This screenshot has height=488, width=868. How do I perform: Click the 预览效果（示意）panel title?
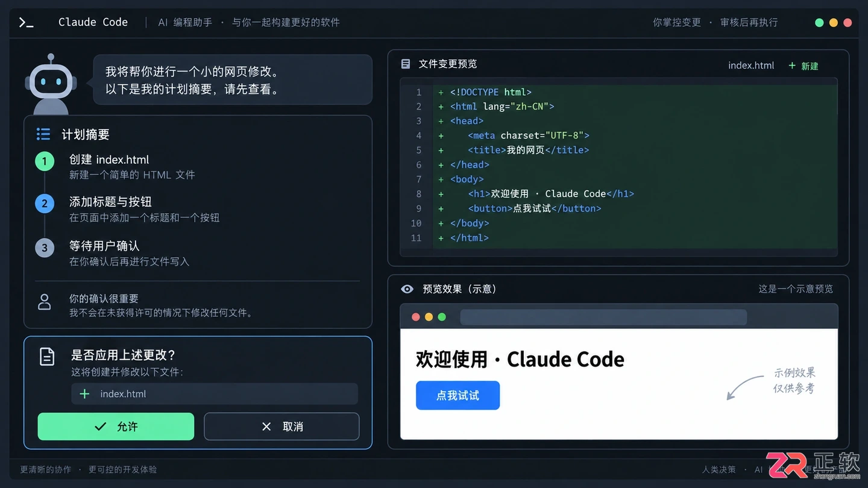point(459,289)
